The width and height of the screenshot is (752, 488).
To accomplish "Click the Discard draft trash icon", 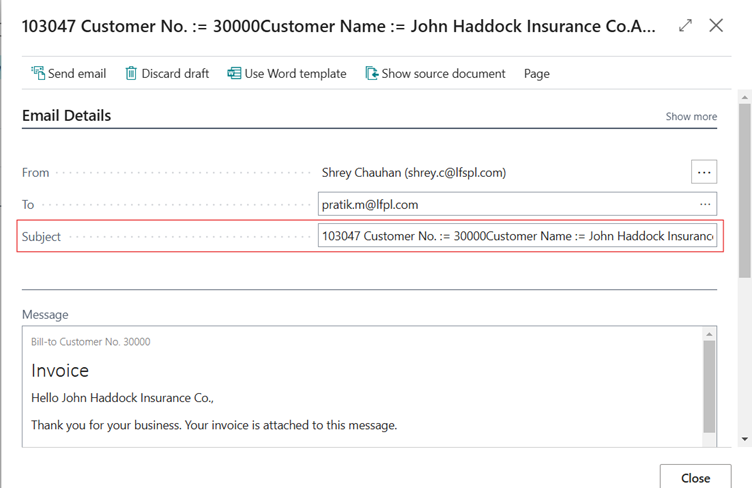I will pyautogui.click(x=131, y=73).
